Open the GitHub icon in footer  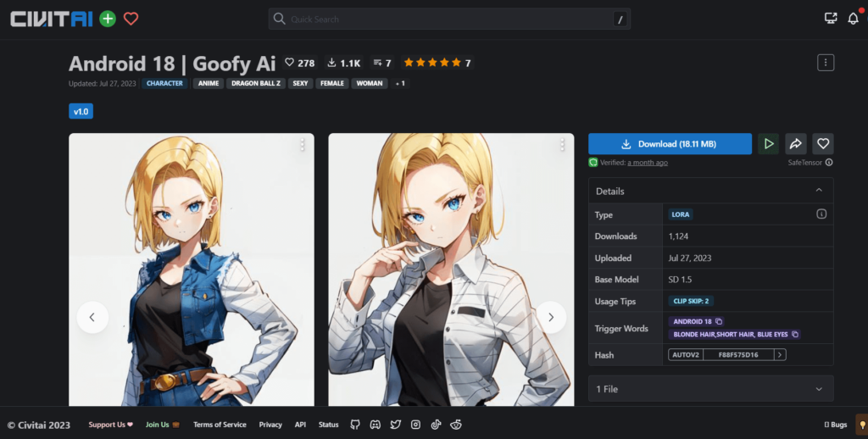tap(355, 425)
